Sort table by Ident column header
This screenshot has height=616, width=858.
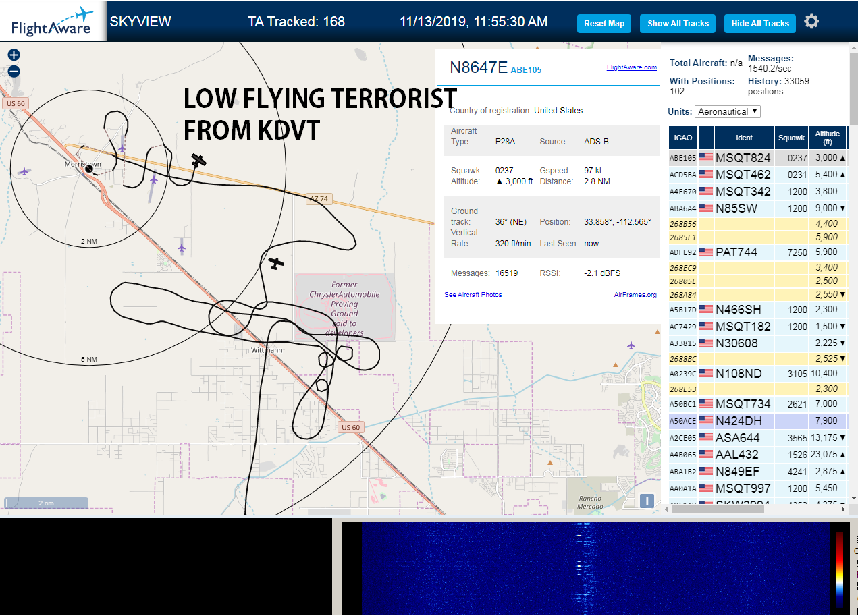click(744, 138)
